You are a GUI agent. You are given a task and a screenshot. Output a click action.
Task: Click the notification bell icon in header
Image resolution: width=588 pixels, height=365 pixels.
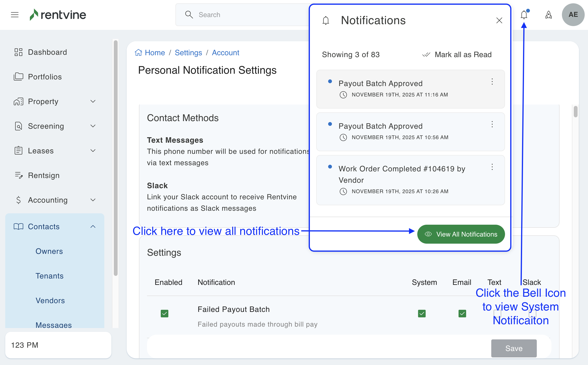tap(524, 15)
